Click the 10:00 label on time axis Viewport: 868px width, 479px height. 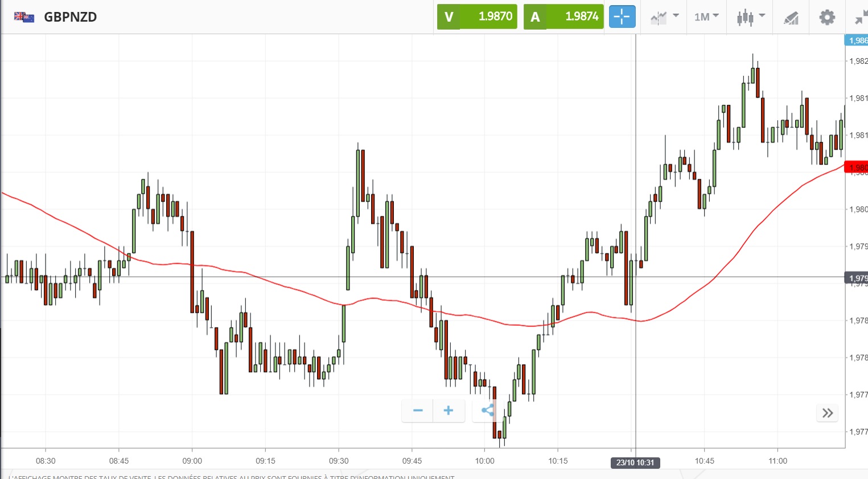[x=485, y=461]
